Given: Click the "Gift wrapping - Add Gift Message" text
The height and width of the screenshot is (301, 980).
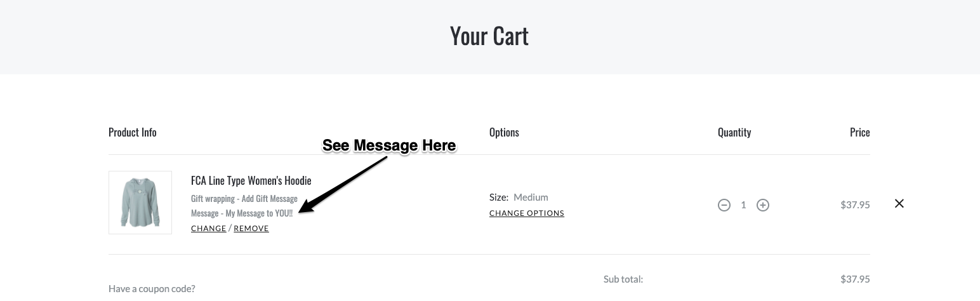Looking at the screenshot, I should tap(244, 199).
